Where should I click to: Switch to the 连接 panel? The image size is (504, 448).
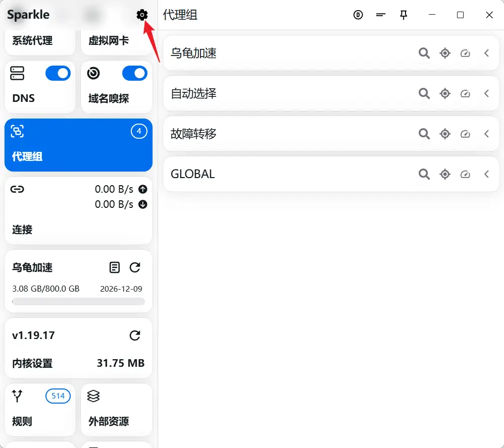coord(78,211)
